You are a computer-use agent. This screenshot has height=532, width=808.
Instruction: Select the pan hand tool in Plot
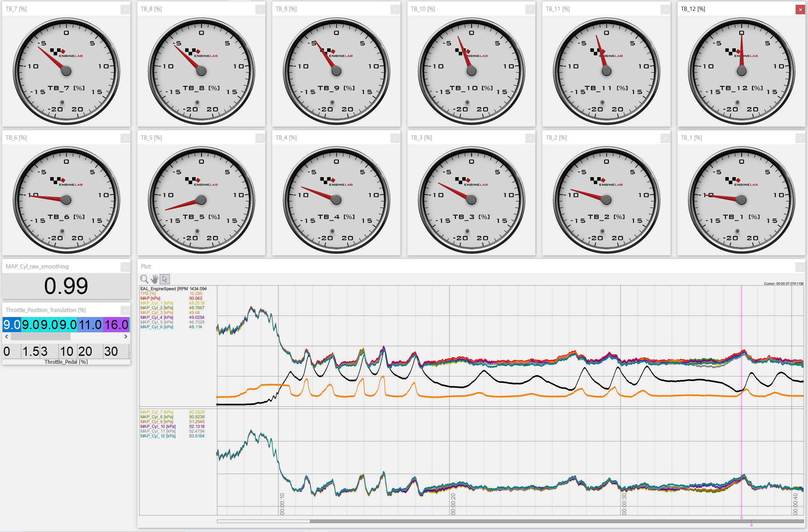[155, 279]
